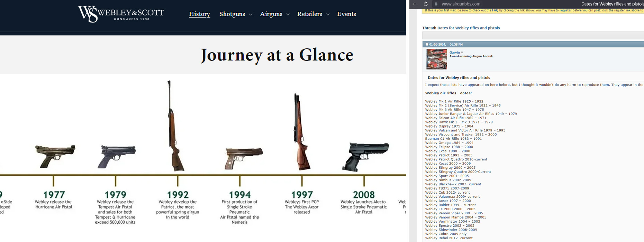Open the Shotguns menu
This screenshot has width=644, height=242.
[232, 14]
